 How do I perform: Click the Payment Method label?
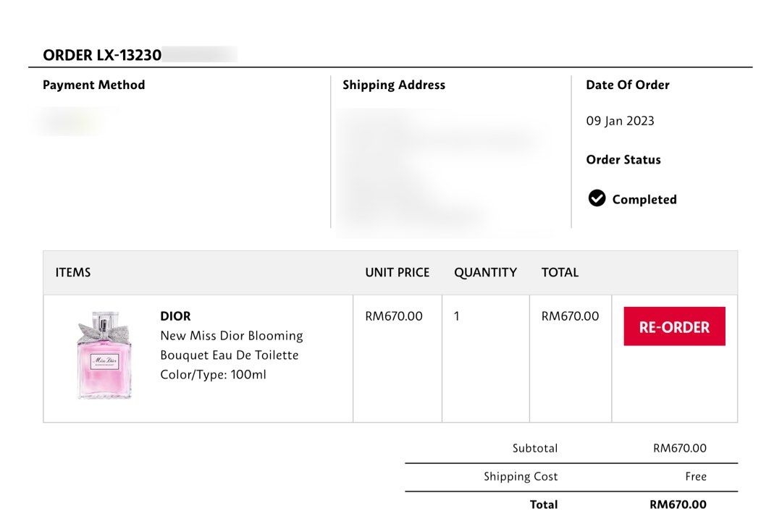point(93,85)
